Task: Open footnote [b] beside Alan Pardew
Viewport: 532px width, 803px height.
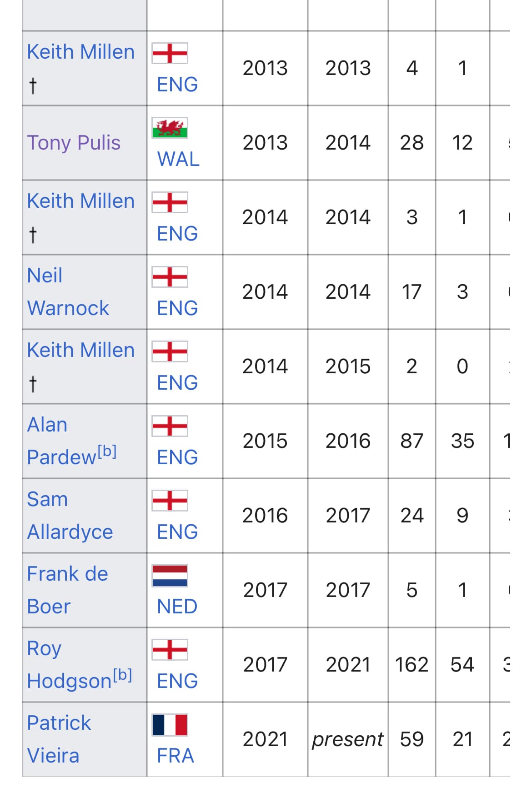Action: coord(107,451)
